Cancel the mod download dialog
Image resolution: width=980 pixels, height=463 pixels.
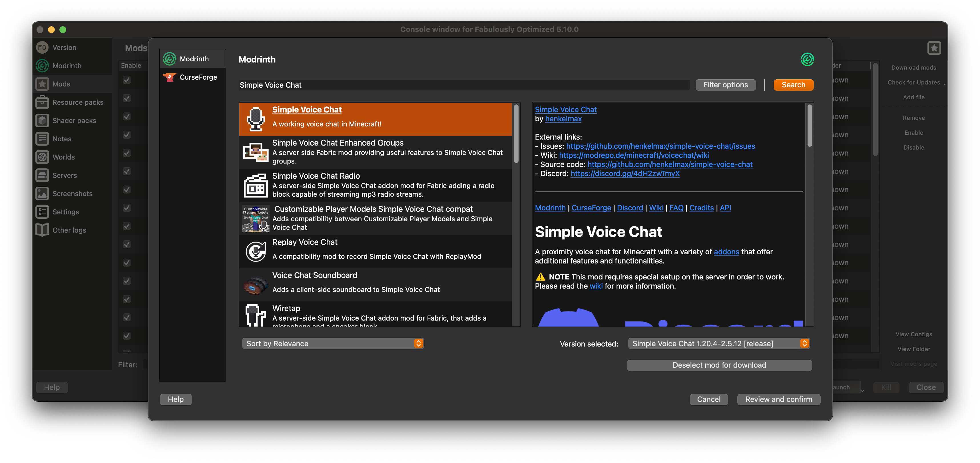(x=708, y=399)
